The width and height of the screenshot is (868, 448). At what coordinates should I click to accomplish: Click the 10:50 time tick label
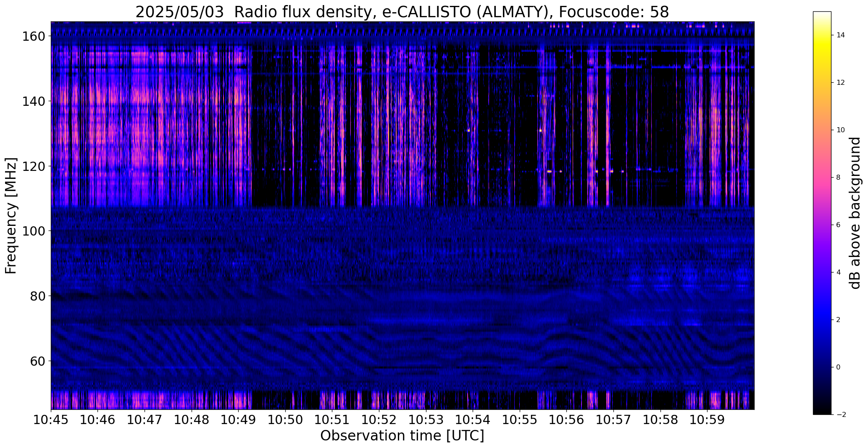click(285, 420)
